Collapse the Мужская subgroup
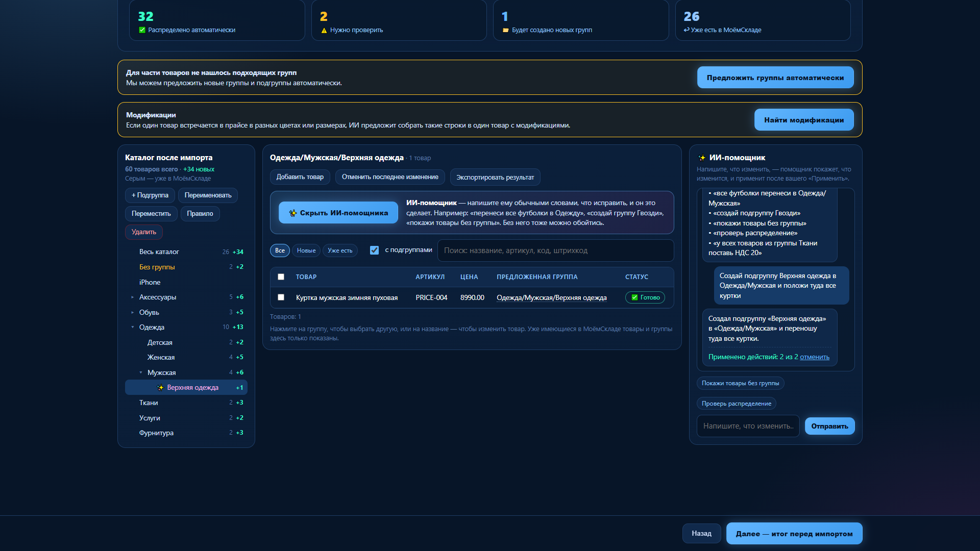 click(141, 373)
